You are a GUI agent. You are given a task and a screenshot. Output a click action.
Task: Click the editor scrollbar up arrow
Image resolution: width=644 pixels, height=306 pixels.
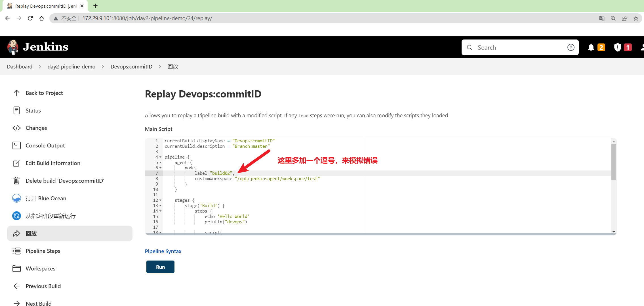[614, 141]
